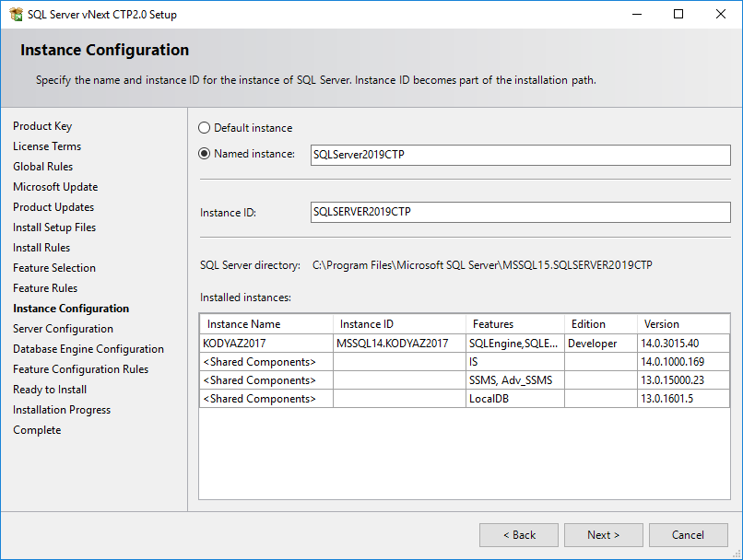Open the Global Rules step
743x560 pixels.
(43, 167)
